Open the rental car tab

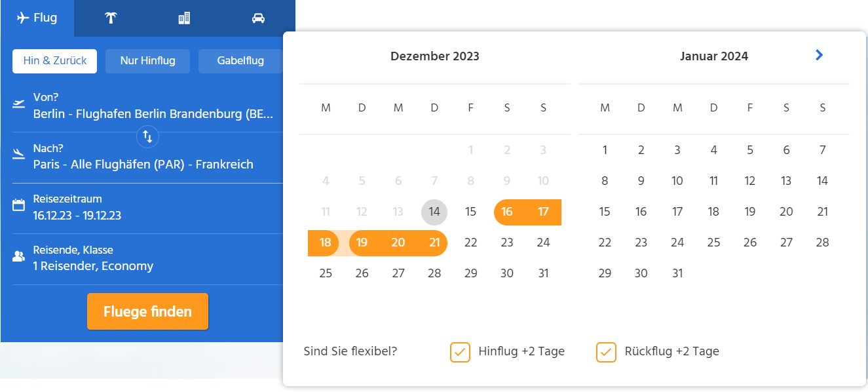[x=258, y=18]
